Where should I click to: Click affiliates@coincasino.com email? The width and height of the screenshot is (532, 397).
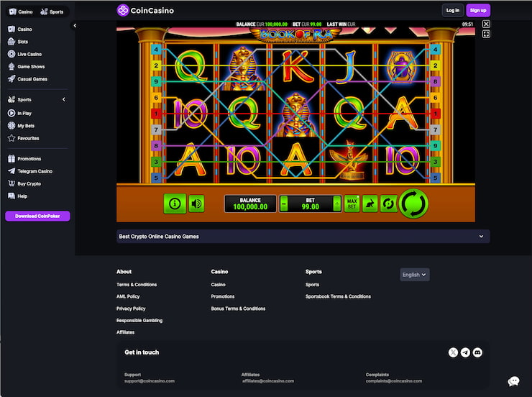[268, 380]
